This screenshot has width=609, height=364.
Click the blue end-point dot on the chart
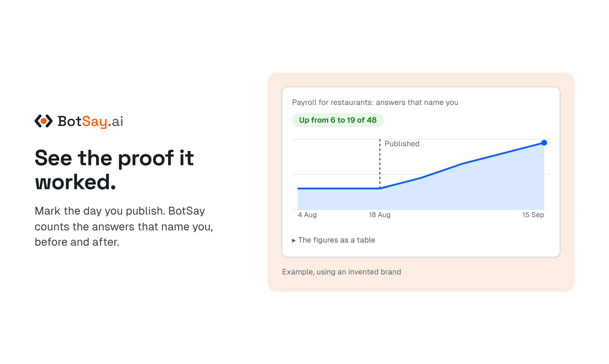pos(544,143)
